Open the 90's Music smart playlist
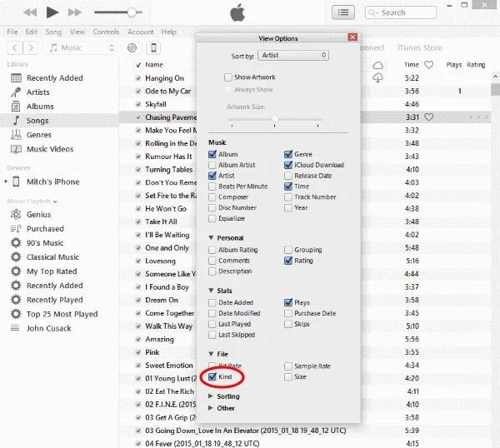 click(x=45, y=243)
